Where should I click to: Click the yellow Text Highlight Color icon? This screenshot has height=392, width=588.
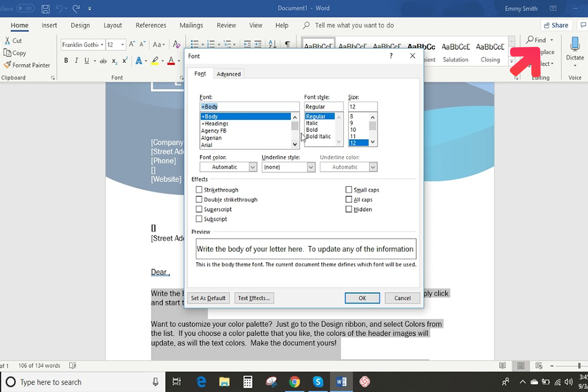tap(155, 61)
